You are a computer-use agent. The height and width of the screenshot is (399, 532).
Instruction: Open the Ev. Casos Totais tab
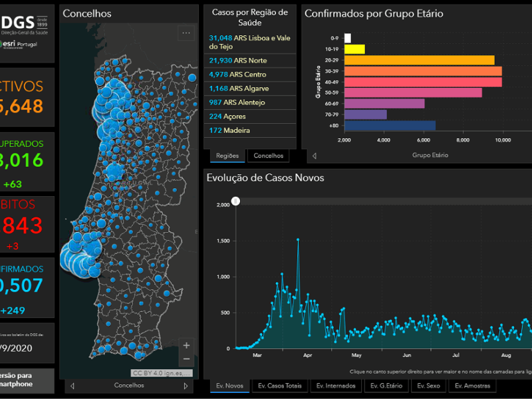(x=279, y=386)
